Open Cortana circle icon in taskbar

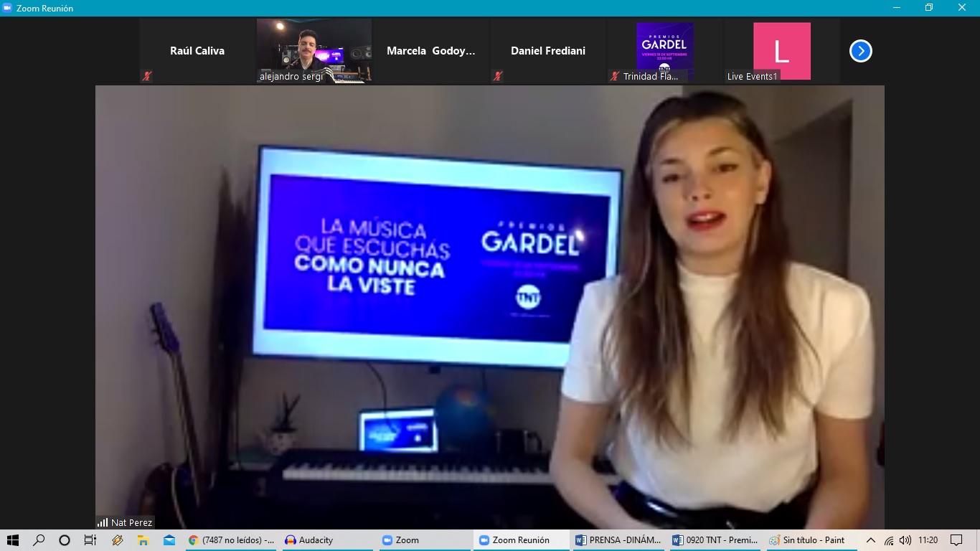(x=65, y=540)
